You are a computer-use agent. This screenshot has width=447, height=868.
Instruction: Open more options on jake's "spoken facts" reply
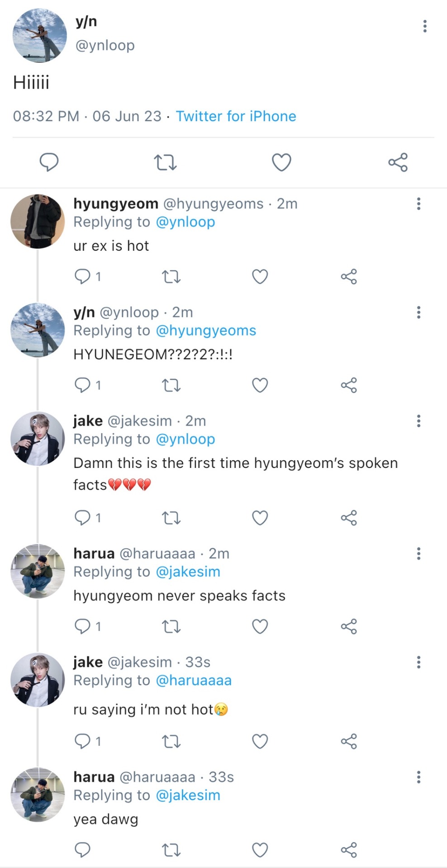[418, 421]
